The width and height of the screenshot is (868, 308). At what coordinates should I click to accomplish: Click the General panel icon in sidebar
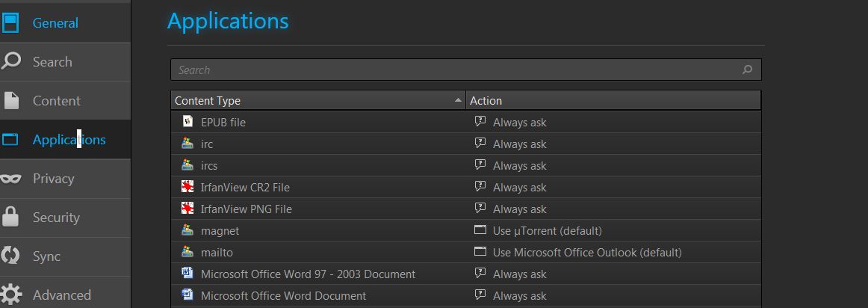tap(10, 23)
